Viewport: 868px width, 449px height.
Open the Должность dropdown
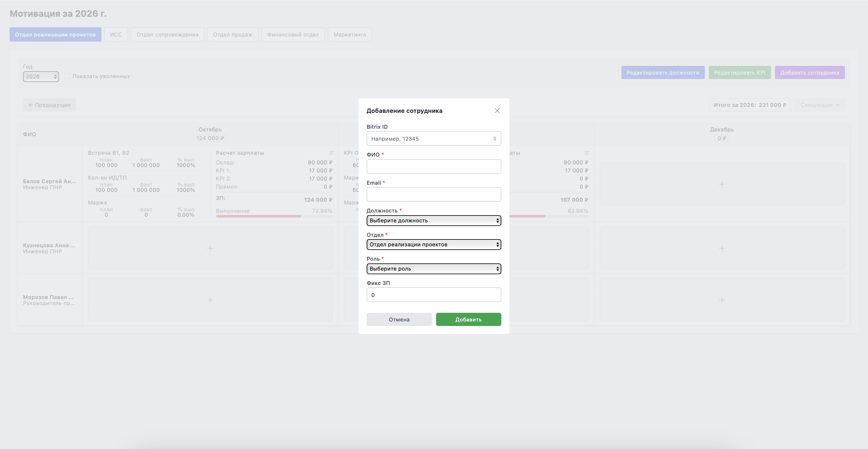tap(434, 220)
